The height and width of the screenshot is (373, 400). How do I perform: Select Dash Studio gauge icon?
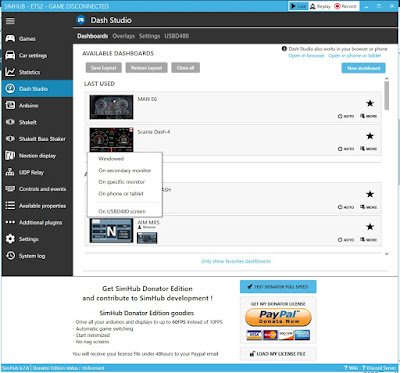tap(10, 89)
